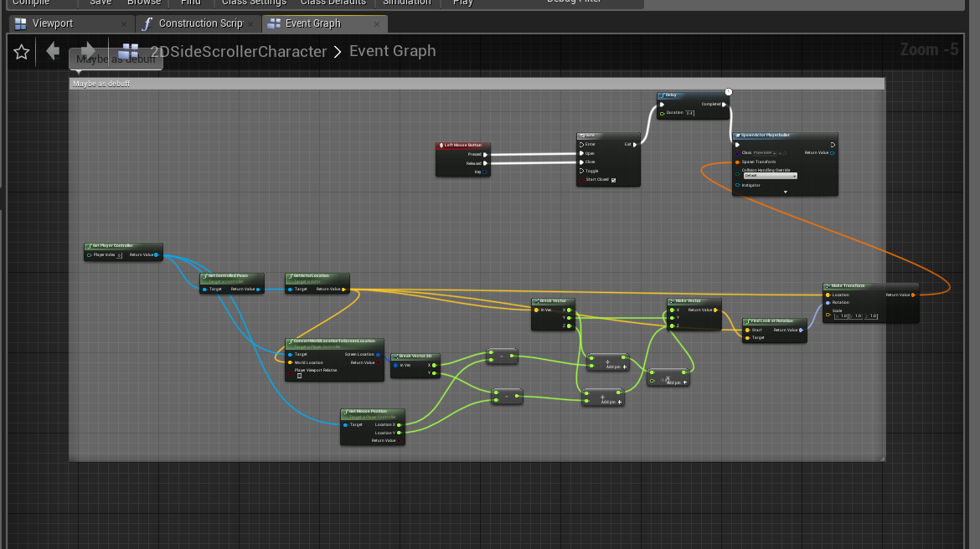
Task: Open the Collision Handling Override dropdown
Action: pyautogui.click(x=769, y=176)
